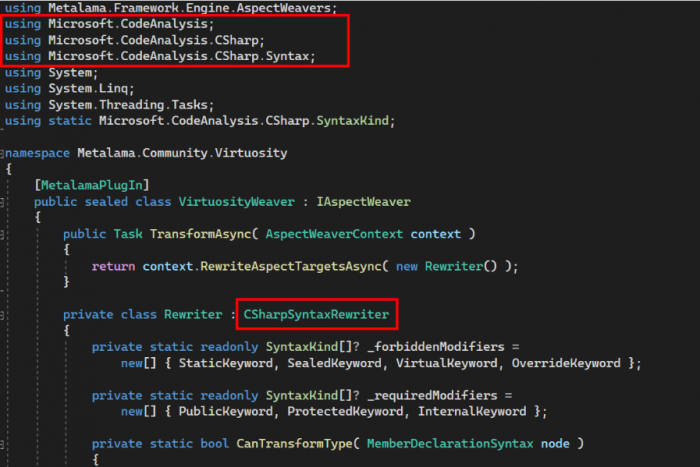Click the RewriteAspectTargetsAsync method call

tap(291, 266)
